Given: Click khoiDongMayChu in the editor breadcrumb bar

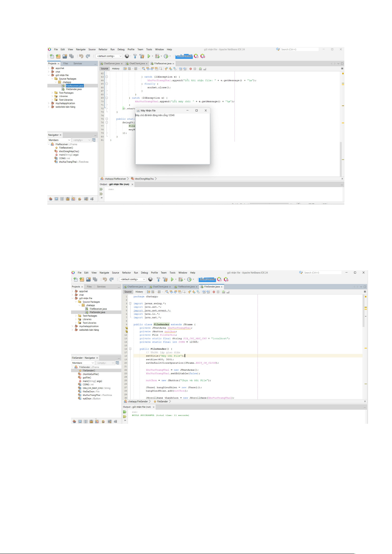Looking at the screenshot, I should tap(144, 179).
